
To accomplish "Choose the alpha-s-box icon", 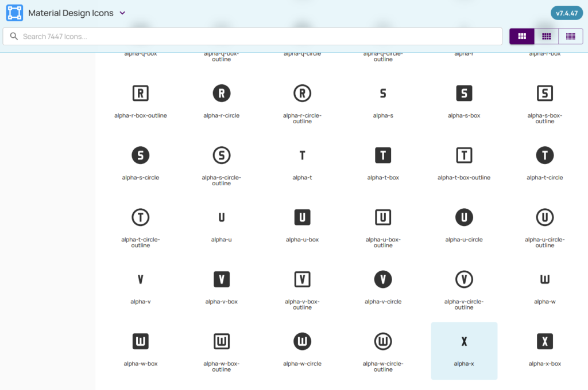I will (x=464, y=93).
